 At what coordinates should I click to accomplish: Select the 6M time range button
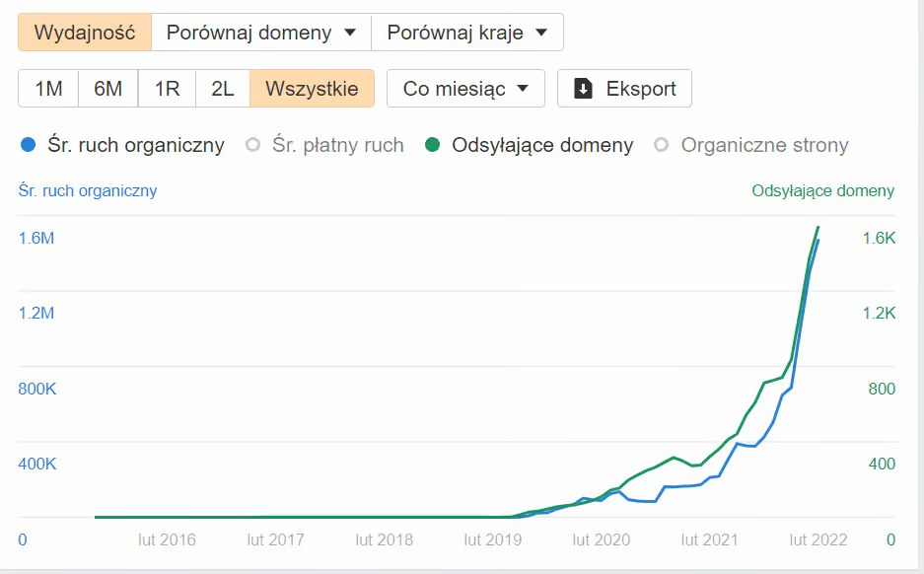pos(107,88)
